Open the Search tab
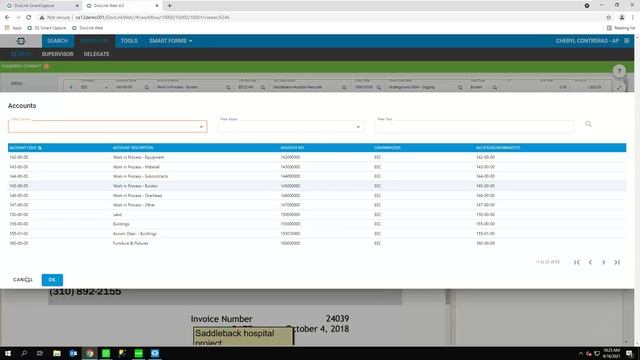Viewport: 640px width, 360px height. pos(57,41)
